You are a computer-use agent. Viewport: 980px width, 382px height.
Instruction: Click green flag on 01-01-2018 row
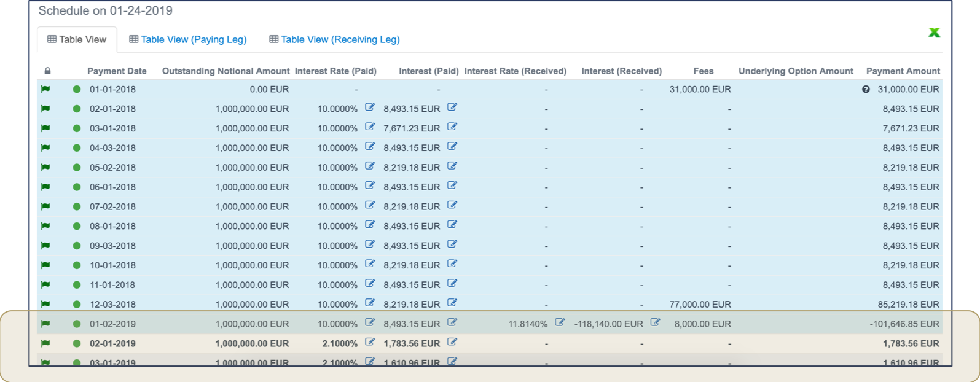(x=45, y=89)
